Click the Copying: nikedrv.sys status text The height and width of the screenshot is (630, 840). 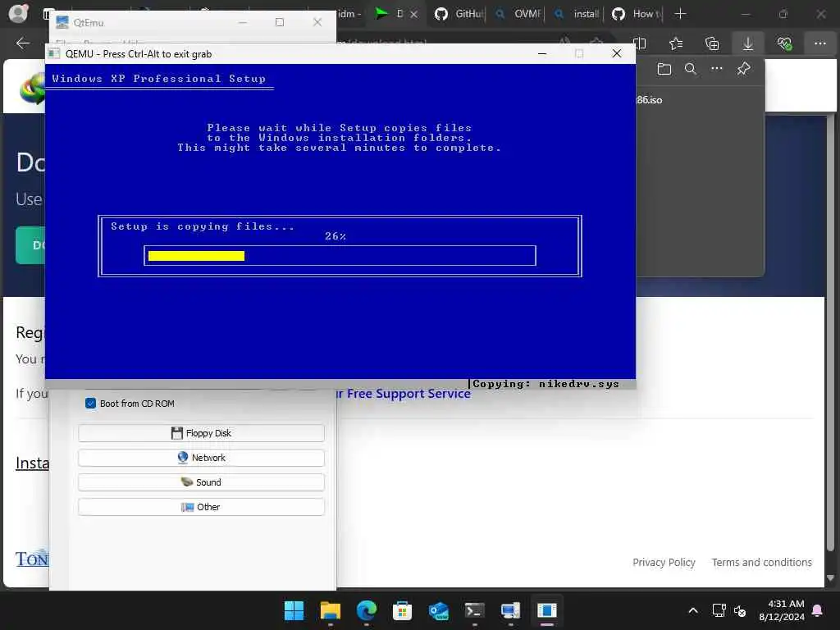546,384
